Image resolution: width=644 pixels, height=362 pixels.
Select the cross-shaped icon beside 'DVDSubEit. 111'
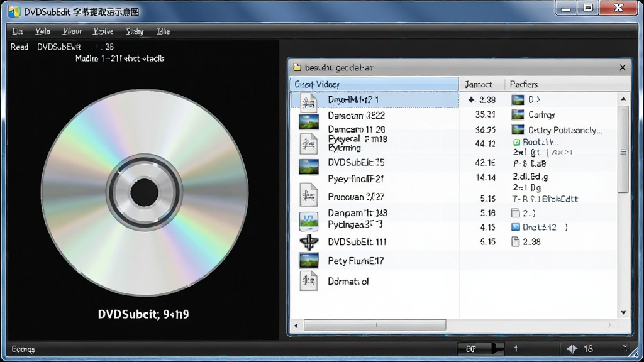[309, 242]
